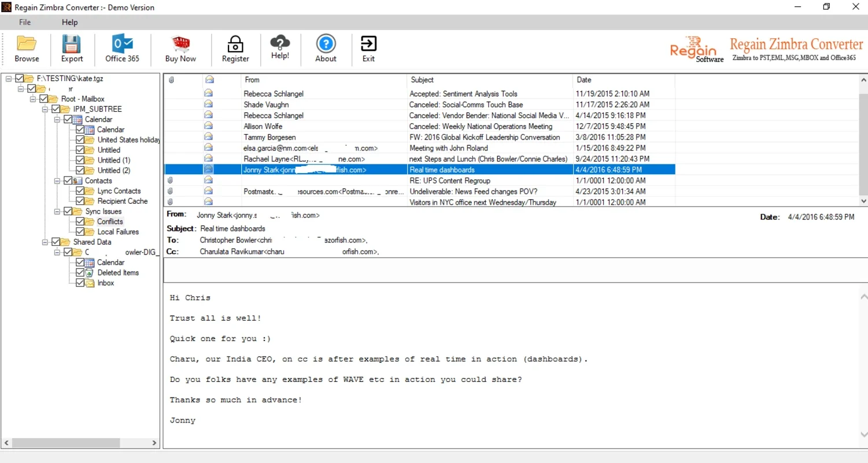Uncheck the Lync Contacts checkbox
This screenshot has width=868, height=463.
[x=80, y=191]
